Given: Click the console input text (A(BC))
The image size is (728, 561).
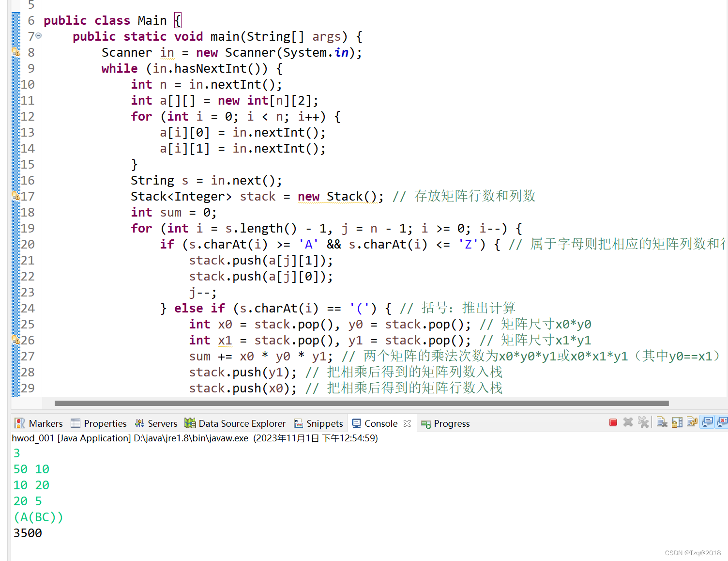Looking at the screenshot, I should pos(38,517).
